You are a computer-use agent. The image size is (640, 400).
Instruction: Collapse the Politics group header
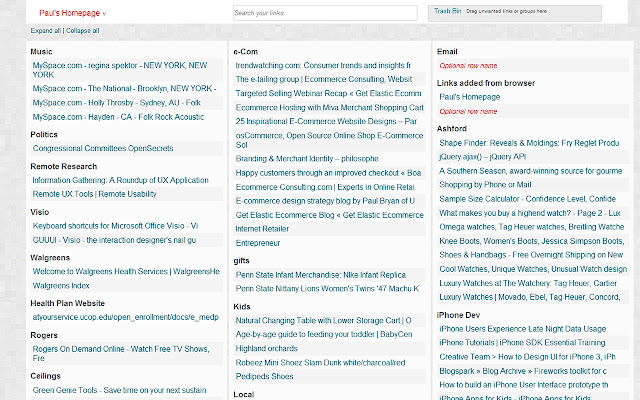tap(44, 135)
